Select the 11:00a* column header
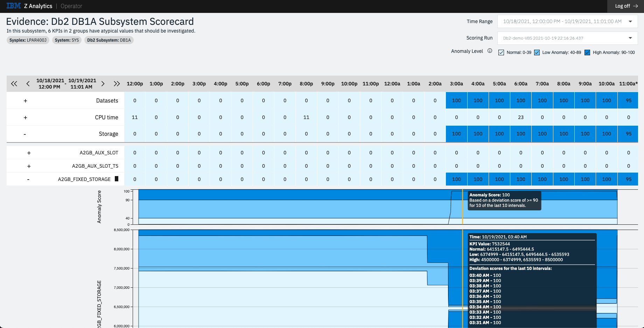 click(x=629, y=84)
